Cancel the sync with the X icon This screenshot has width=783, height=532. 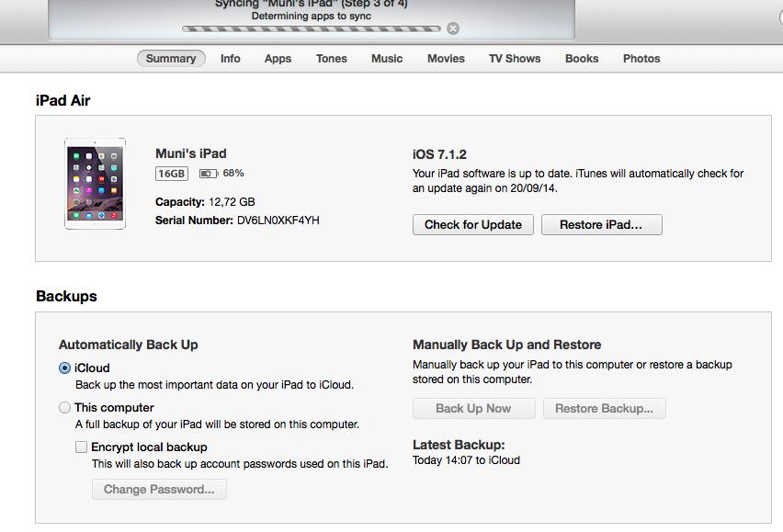[453, 28]
